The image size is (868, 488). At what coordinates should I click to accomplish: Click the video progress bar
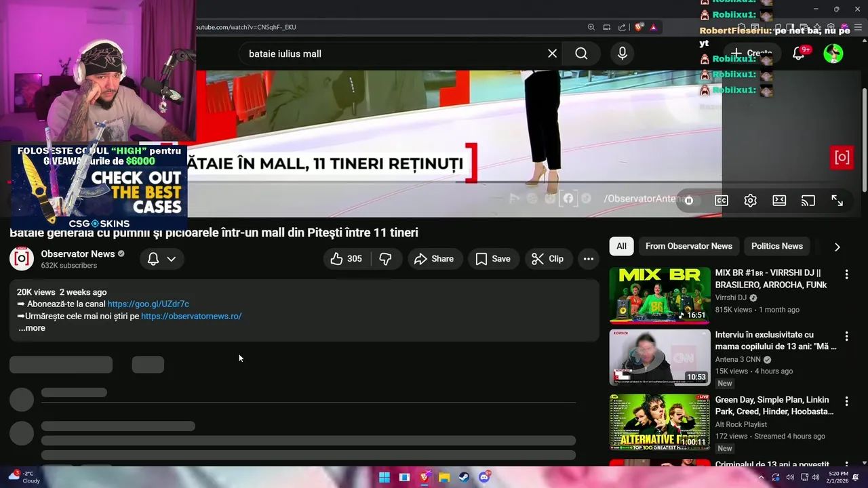point(434,182)
